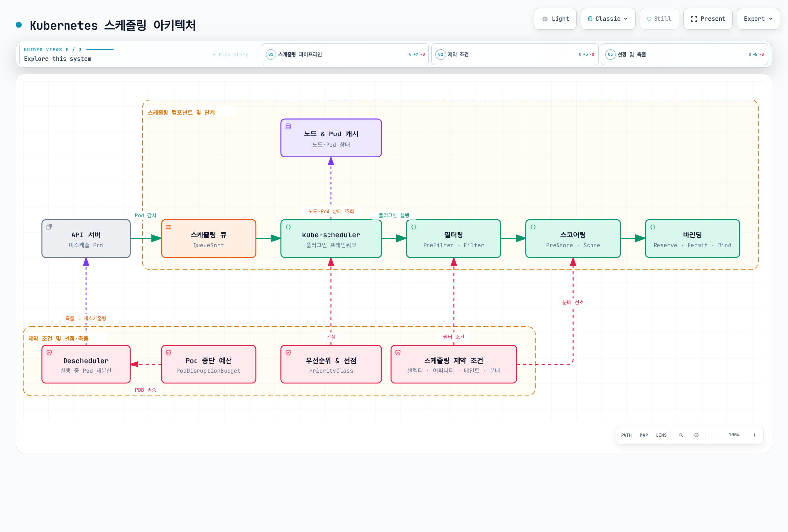Click the '스케줄링 컴포넌트 및 단계' group label
788x532 pixels.
point(181,113)
